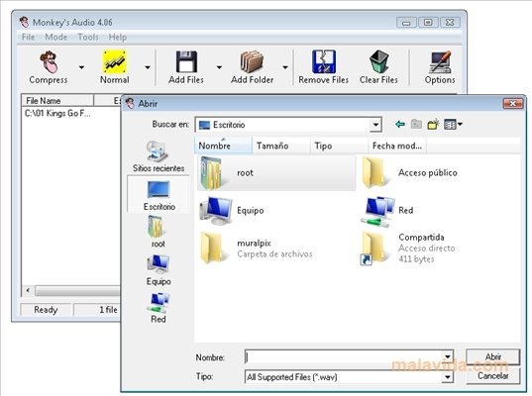Click the Remove Files icon
Screen dimensions: 532x396
point(324,61)
